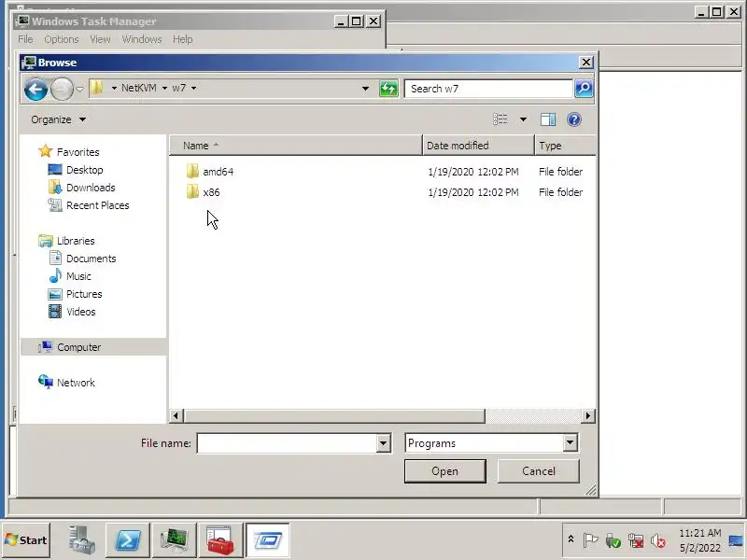Open Recent Places in navigation pane
Viewport: 747px width, 560px height.
[98, 205]
